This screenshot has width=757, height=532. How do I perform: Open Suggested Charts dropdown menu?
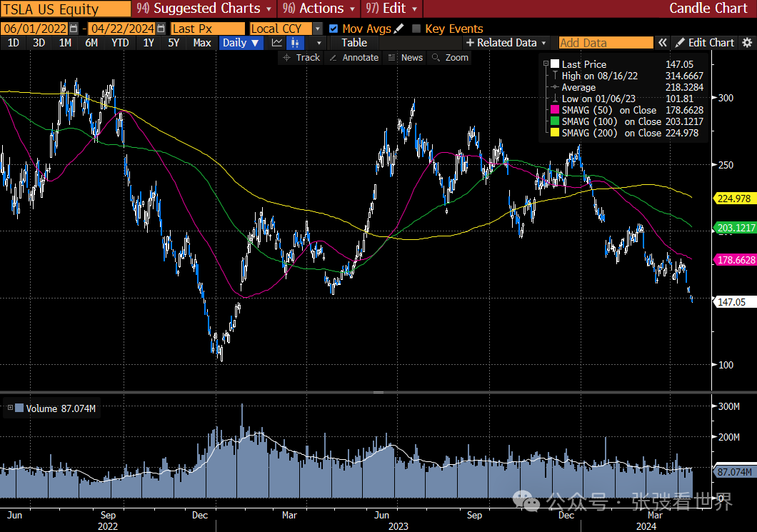204,8
